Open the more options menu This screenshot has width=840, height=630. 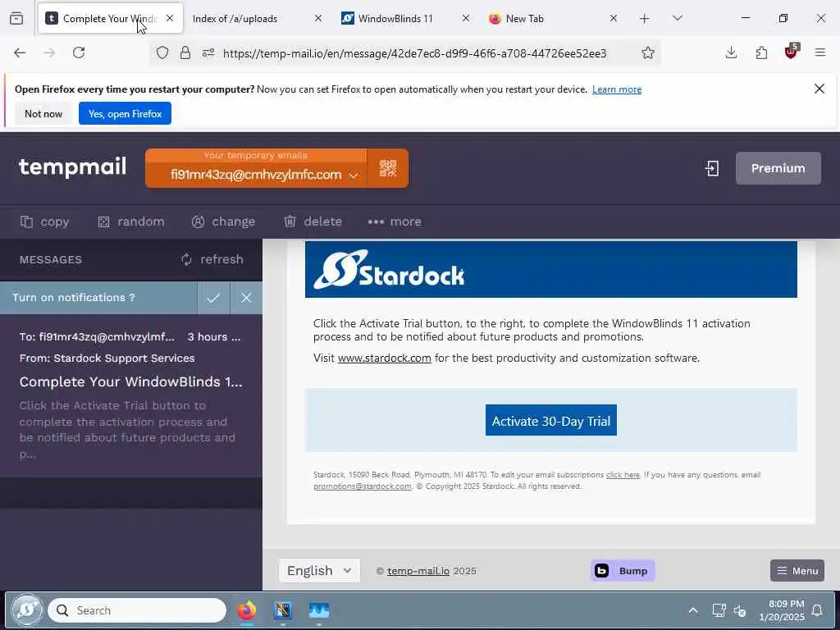(395, 221)
